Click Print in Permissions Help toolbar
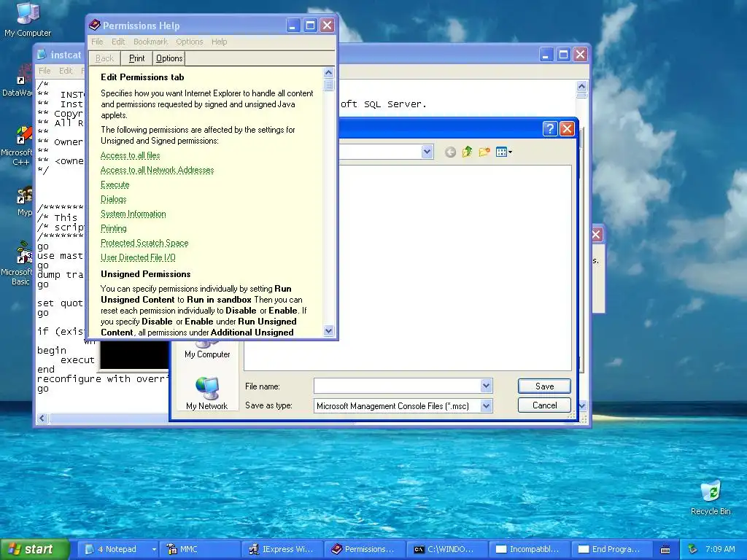Viewport: 747px width, 560px height. 136,58
